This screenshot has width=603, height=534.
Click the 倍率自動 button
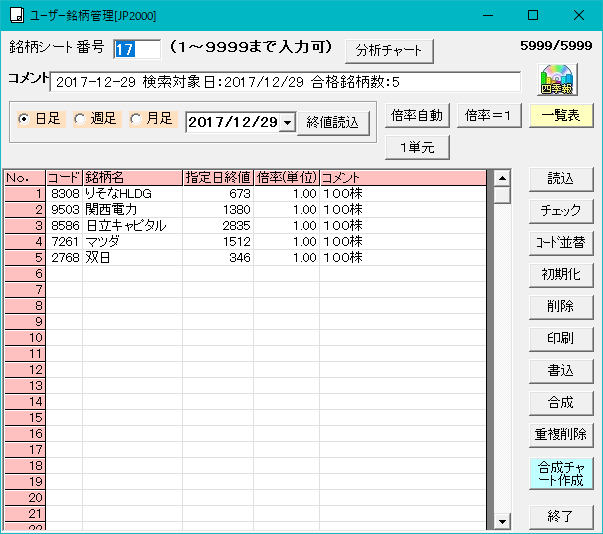click(x=417, y=115)
